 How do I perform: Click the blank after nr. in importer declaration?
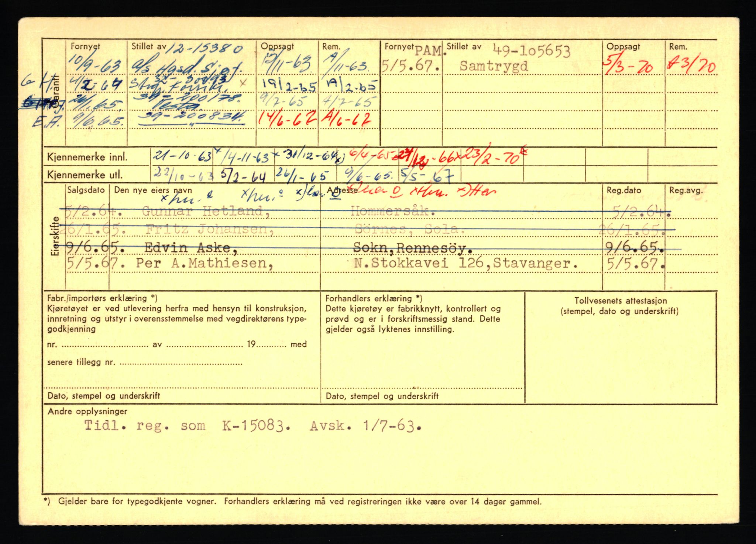point(104,346)
